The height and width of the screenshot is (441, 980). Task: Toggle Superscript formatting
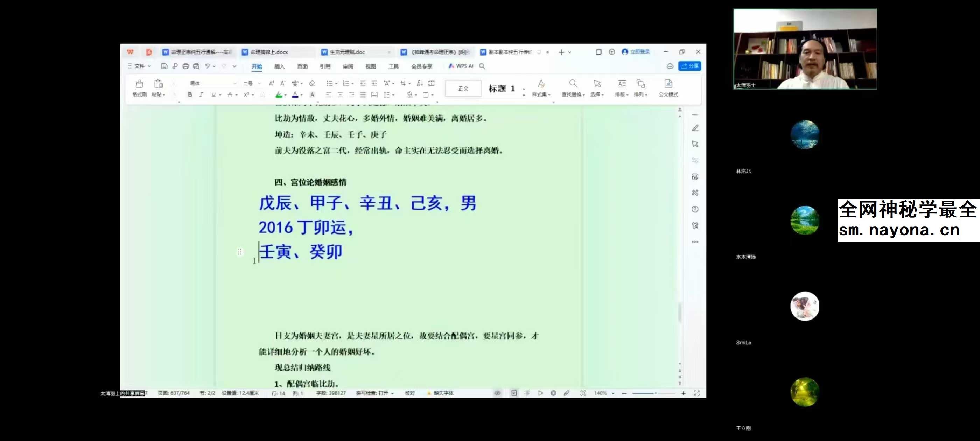click(246, 95)
